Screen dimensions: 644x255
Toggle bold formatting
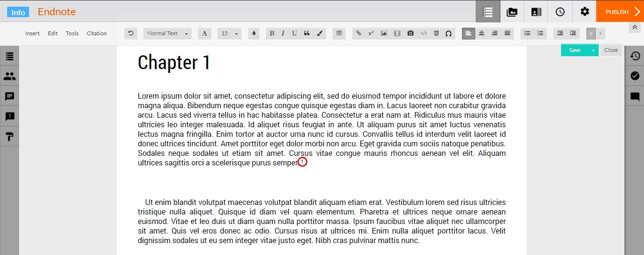point(272,33)
